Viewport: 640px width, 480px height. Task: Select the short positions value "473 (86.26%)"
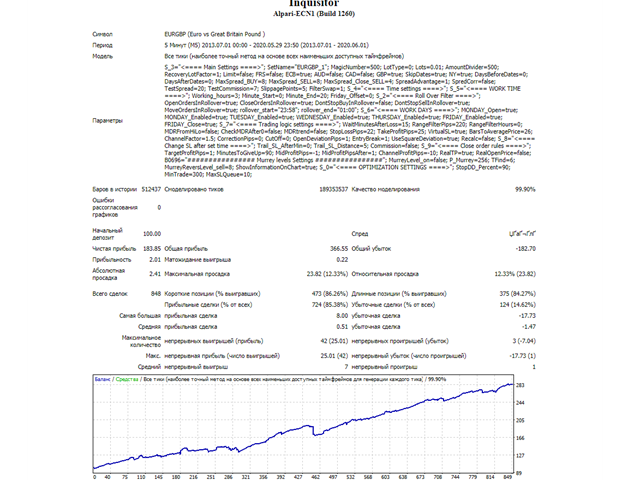(330, 294)
